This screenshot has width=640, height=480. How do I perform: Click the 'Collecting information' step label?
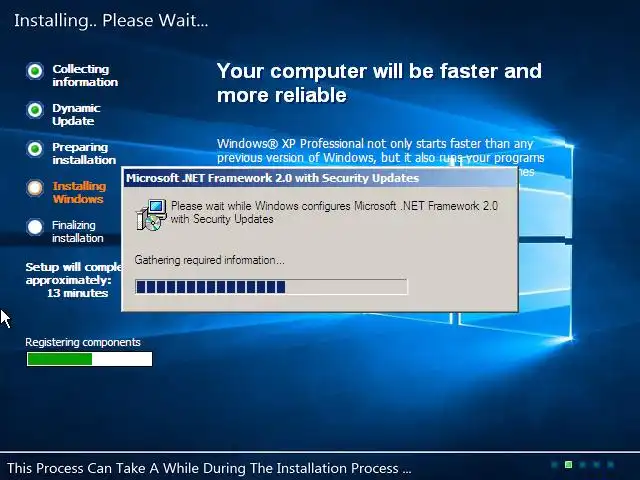coord(85,76)
